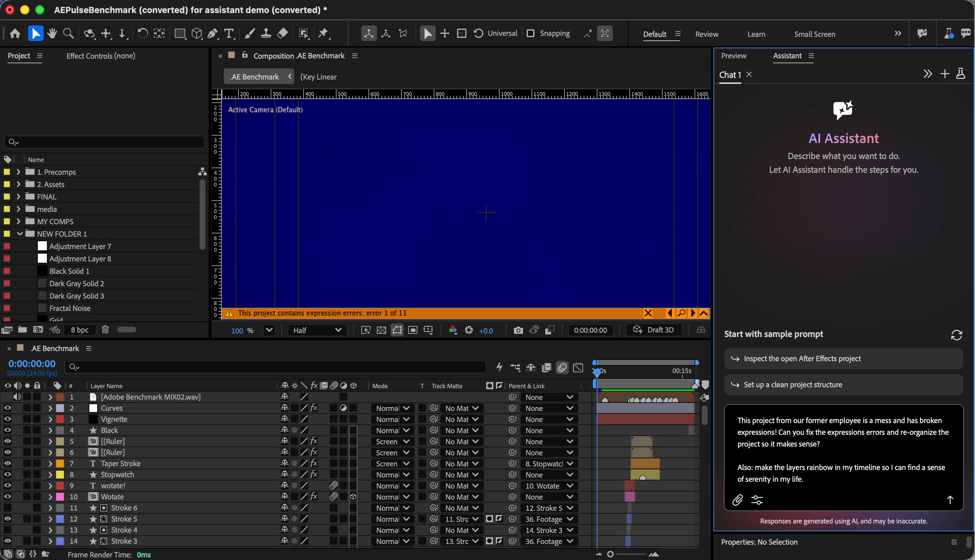Screen dimensions: 975x560
Task: Switch to the Effect Controls tab
Action: coord(101,56)
